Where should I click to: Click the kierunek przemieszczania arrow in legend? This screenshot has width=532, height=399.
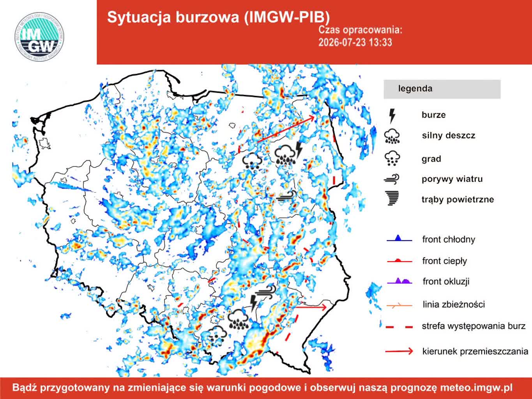click(399, 351)
